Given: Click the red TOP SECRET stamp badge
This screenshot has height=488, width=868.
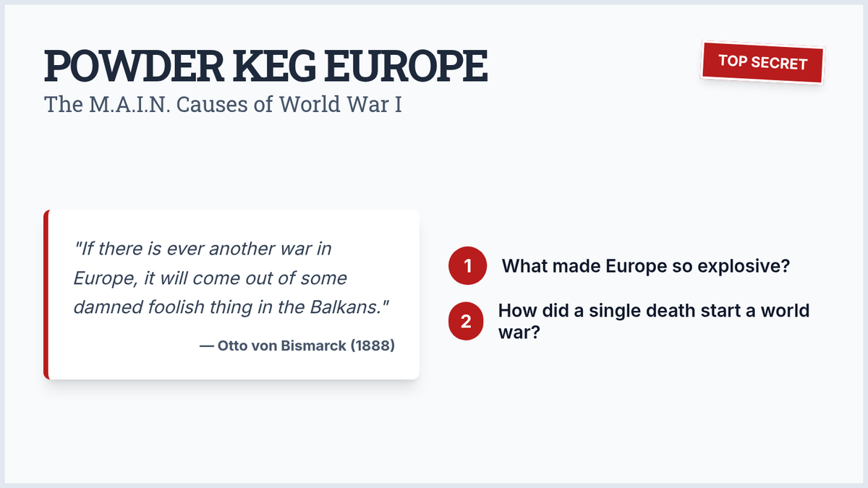Looking at the screenshot, I should (x=763, y=63).
